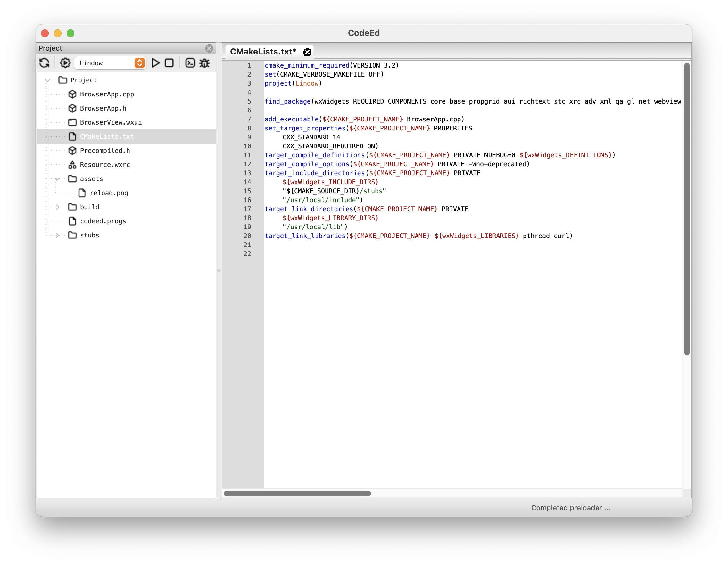
Task: Click the refresh project icon
Action: pyautogui.click(x=44, y=63)
